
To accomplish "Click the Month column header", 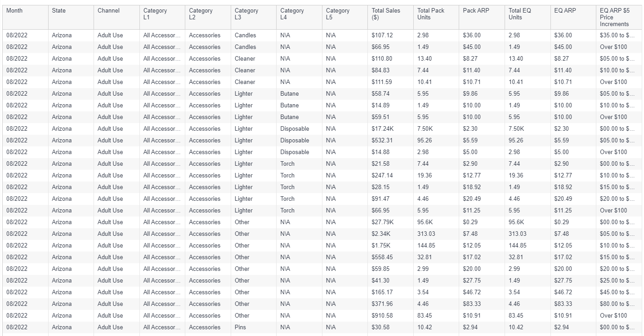I will click(x=14, y=11).
